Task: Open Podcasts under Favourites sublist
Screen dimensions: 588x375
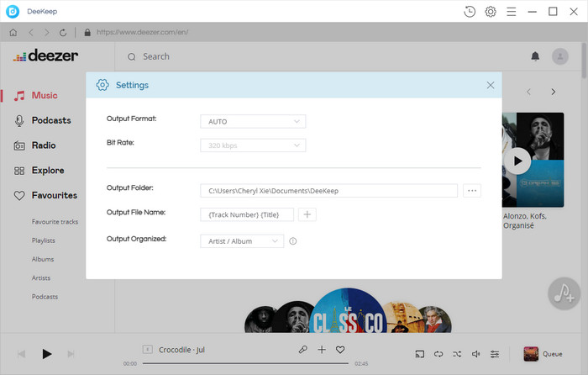Action: (45, 297)
